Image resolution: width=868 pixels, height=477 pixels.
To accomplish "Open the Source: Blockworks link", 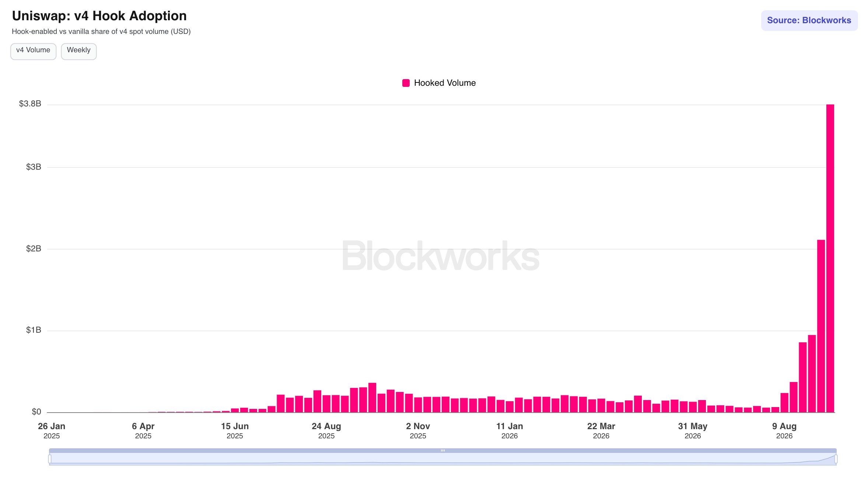I will pyautogui.click(x=809, y=20).
